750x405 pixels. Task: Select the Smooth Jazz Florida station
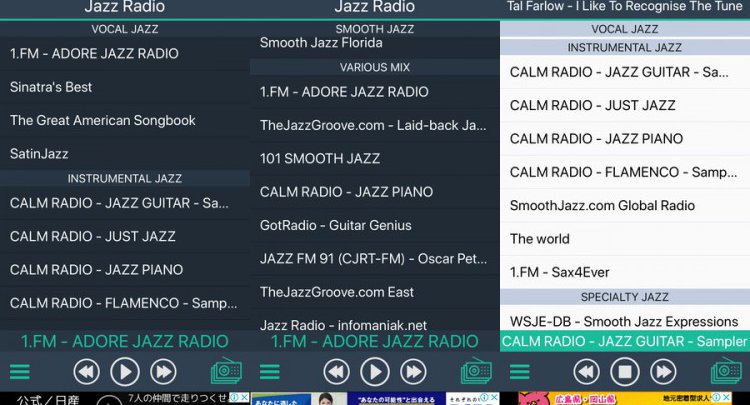pos(375,43)
